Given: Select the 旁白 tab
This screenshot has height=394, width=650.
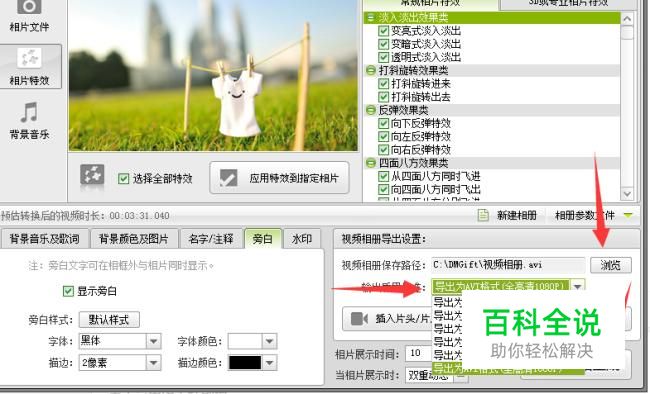Looking at the screenshot, I should [x=263, y=239].
